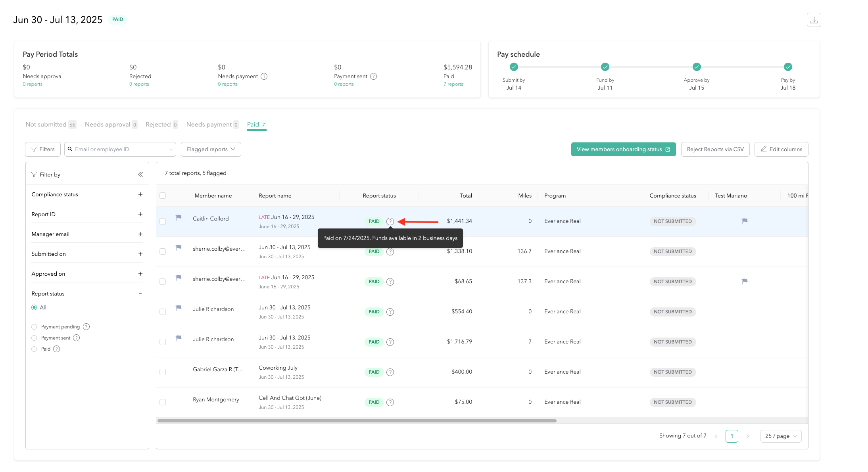Click Test Mariano flag in Caitlin's row
Viewport: 868px width, 472px height.
(744, 221)
